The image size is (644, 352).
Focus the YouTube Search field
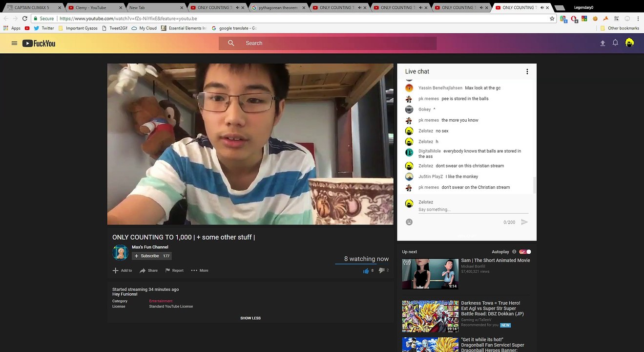[328, 43]
